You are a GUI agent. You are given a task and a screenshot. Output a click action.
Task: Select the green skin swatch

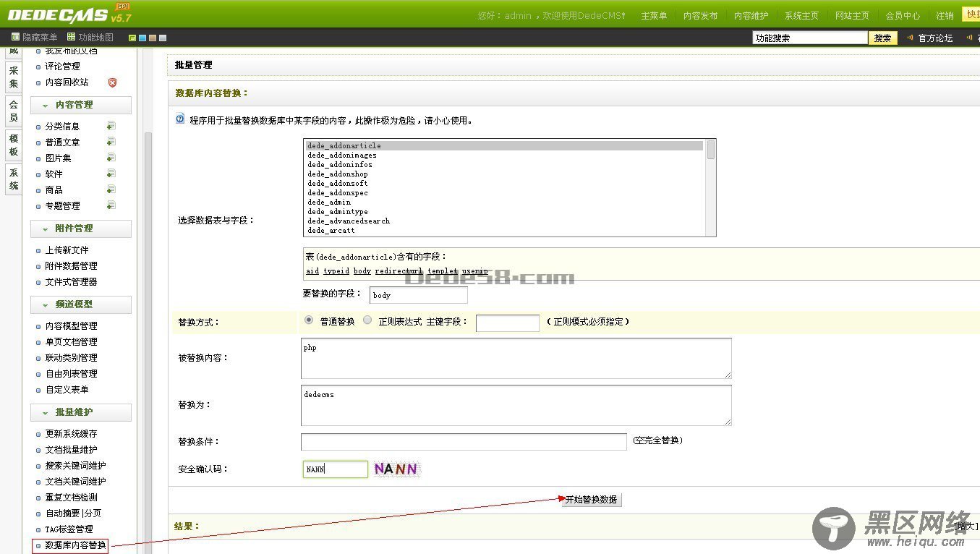click(132, 38)
